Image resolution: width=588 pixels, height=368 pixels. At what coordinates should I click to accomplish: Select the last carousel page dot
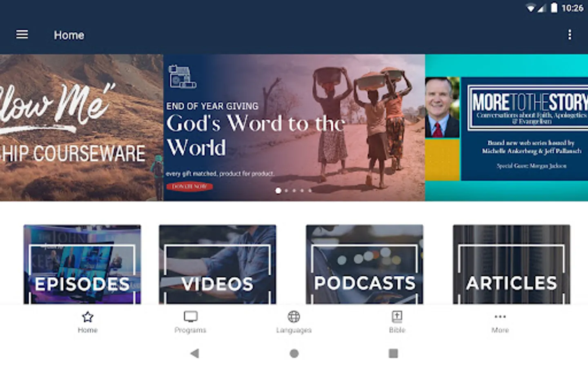point(310,191)
